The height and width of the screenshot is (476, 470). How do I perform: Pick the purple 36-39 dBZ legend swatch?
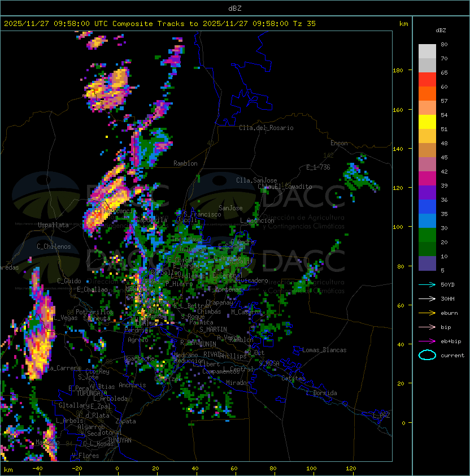(427, 193)
